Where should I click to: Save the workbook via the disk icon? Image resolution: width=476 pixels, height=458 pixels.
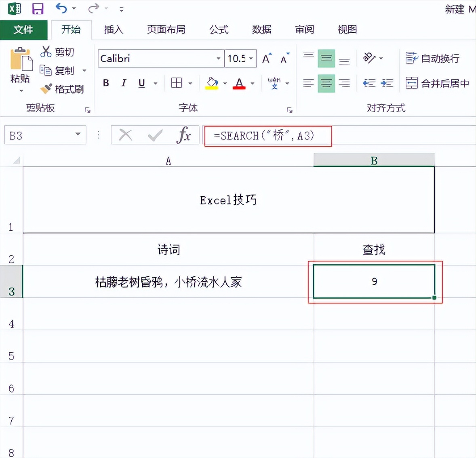click(x=38, y=8)
